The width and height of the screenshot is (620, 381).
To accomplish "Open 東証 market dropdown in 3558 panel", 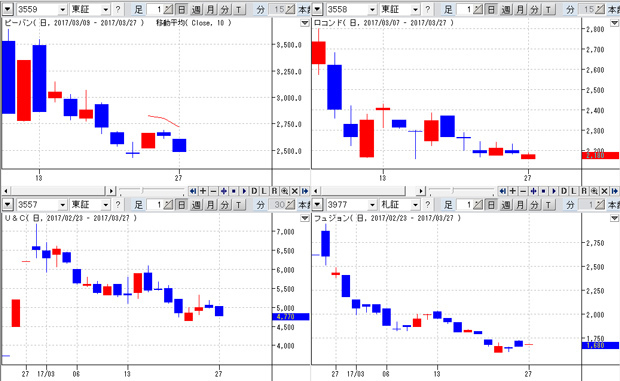I will (415, 9).
